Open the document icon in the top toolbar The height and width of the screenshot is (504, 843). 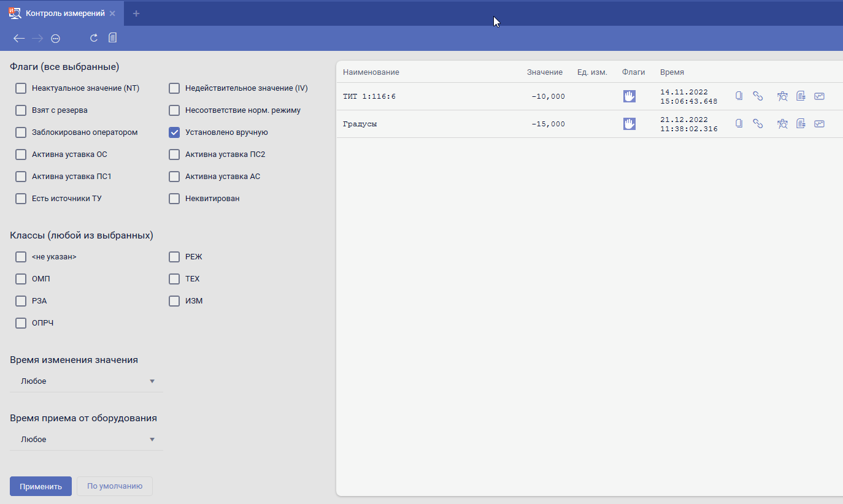pos(112,38)
